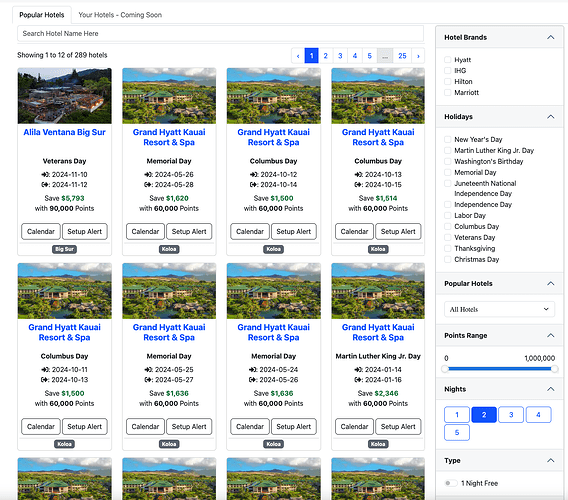Open Grand Hyatt Kauai photo for $2,346 savings
The image size is (568, 500).
378,291
